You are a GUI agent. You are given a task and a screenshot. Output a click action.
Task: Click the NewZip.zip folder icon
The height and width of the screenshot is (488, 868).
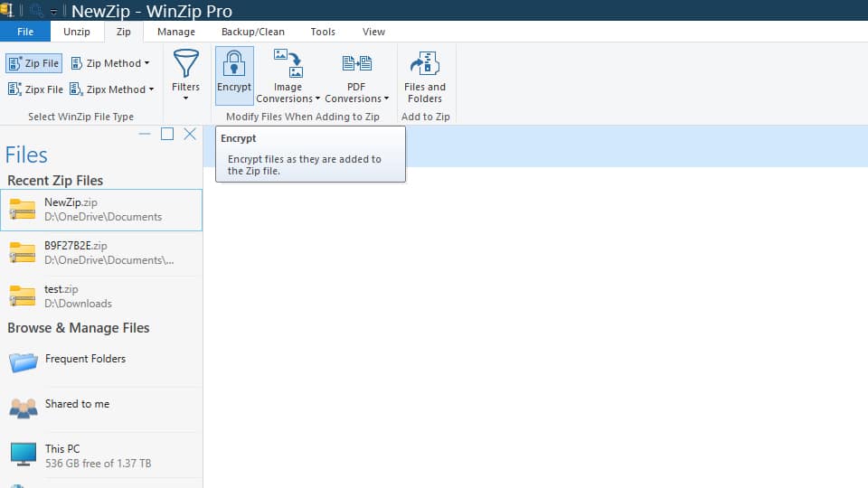pos(22,209)
